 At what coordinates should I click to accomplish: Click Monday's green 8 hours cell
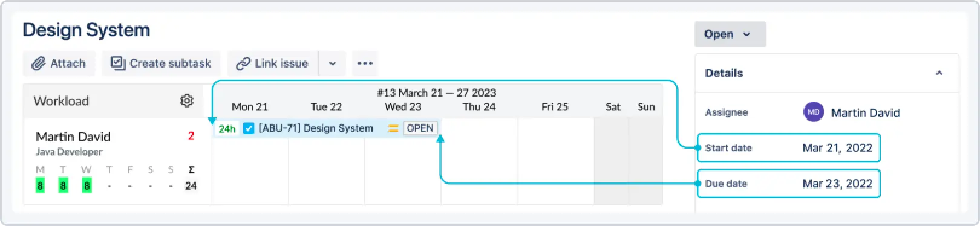(x=40, y=186)
